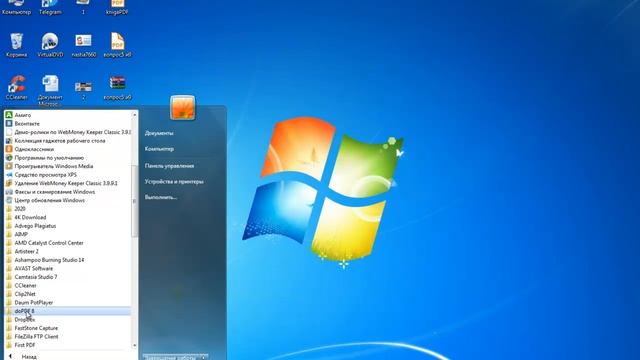Viewport: 640px width, 360px height.
Task: Open the Корзина recycle bin
Action: tap(16, 45)
